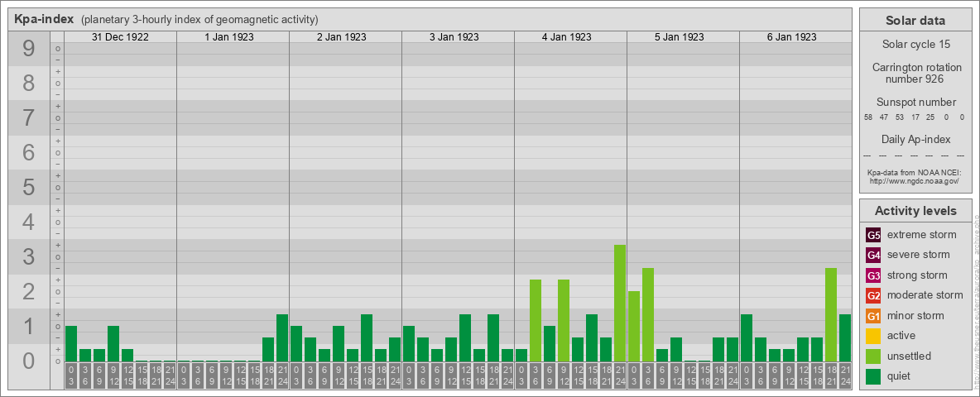Click the 'Solar data' panel heading
Image resolution: width=980 pixels, height=397 pixels.
pyautogui.click(x=915, y=21)
